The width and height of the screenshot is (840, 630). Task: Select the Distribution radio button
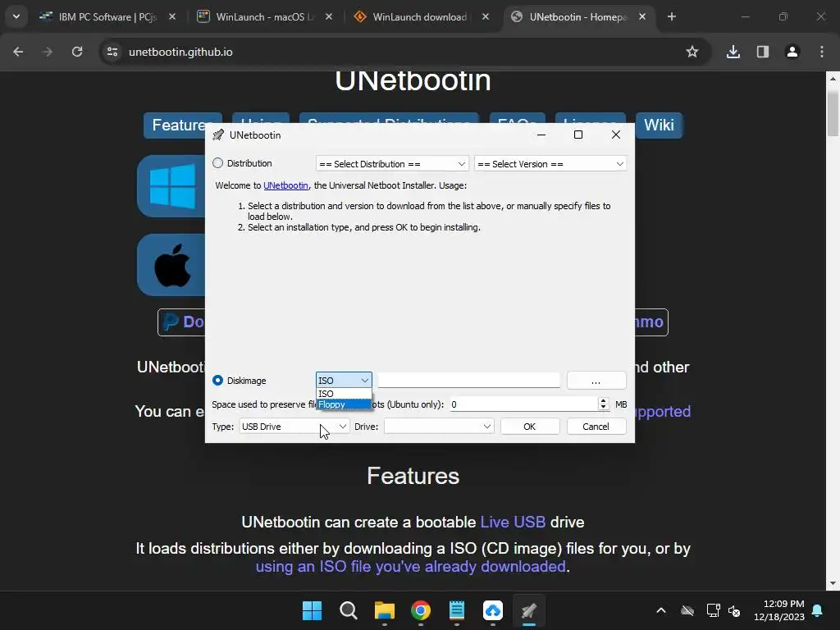point(217,163)
